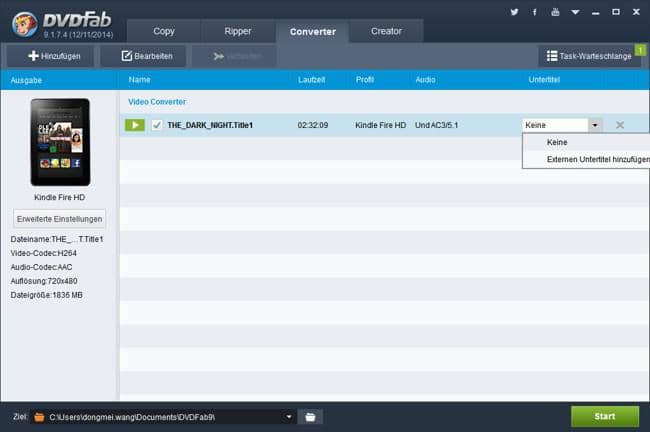650x432 pixels.
Task: Expand the Untertitel subtitle dropdown arrow
Action: click(595, 125)
